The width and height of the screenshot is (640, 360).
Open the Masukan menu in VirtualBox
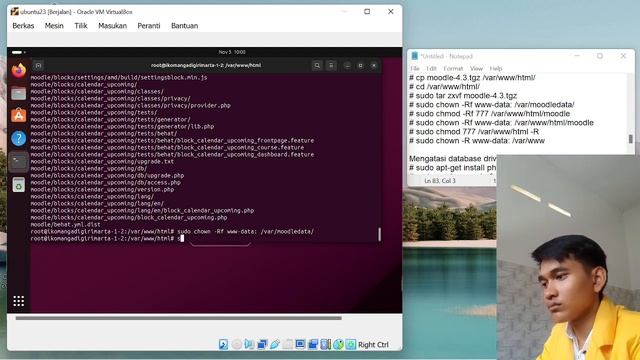[x=113, y=26]
